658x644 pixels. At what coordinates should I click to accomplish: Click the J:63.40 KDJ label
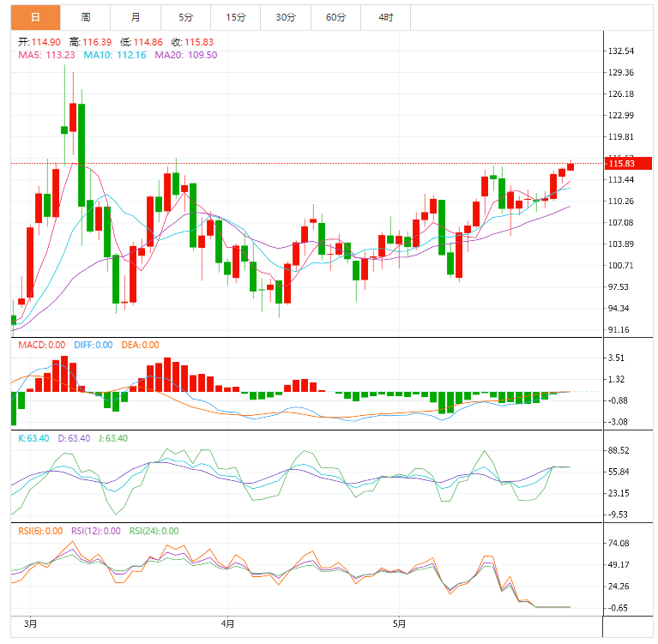point(113,438)
